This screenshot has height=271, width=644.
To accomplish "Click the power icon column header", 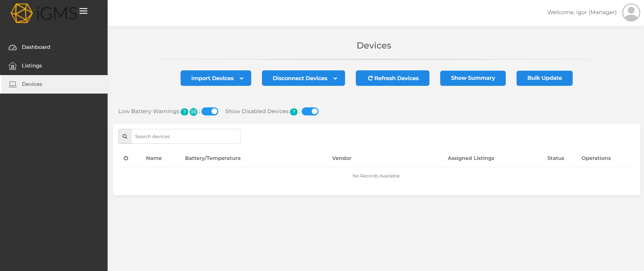I will (126, 158).
